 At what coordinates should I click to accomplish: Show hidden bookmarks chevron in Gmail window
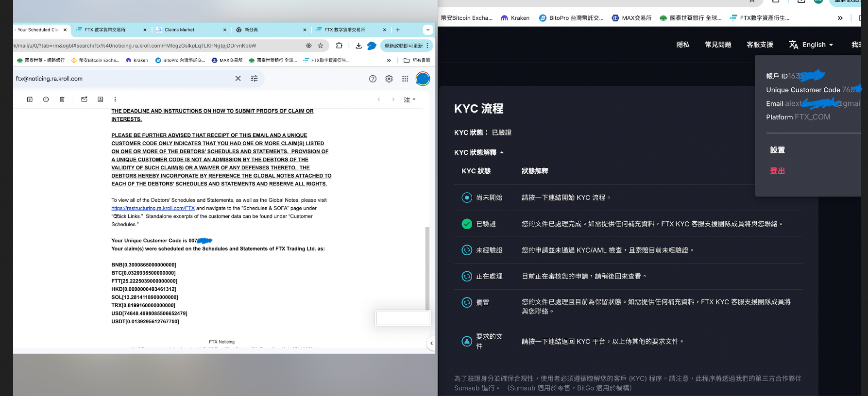389,60
